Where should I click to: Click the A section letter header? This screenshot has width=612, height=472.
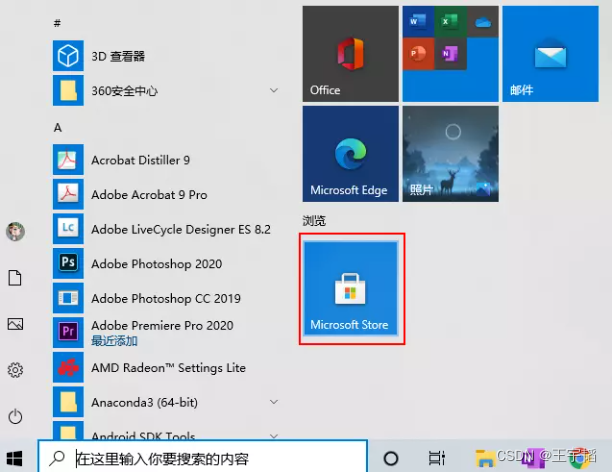(58, 128)
